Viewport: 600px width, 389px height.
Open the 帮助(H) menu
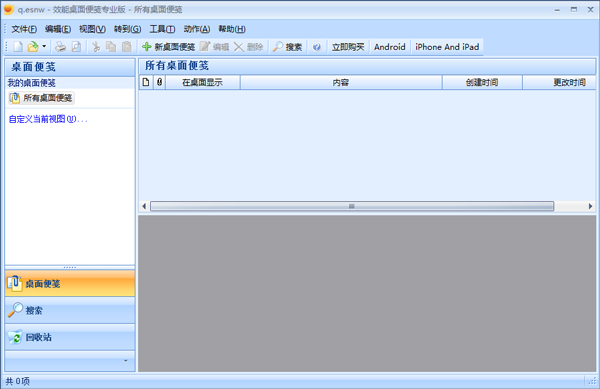pos(232,29)
